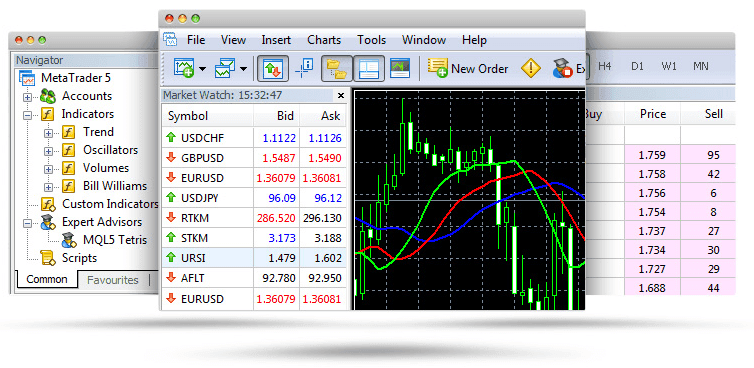This screenshot has width=754, height=368.
Task: Open the Insert menu
Action: click(276, 40)
